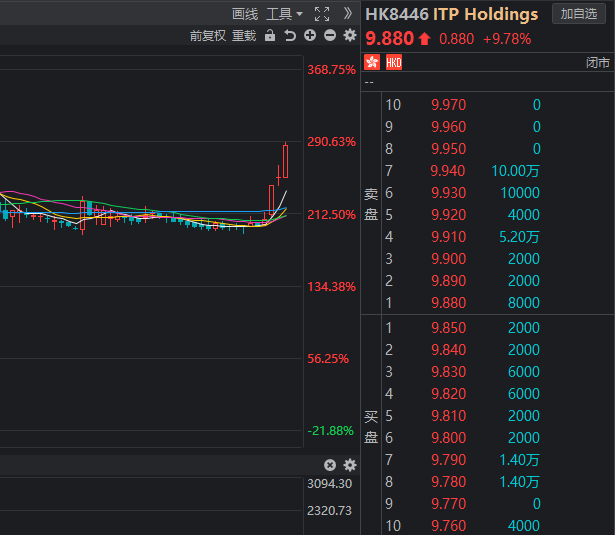This screenshot has width=615, height=535.
Task: Select best bid price 9.850
Action: point(449,328)
